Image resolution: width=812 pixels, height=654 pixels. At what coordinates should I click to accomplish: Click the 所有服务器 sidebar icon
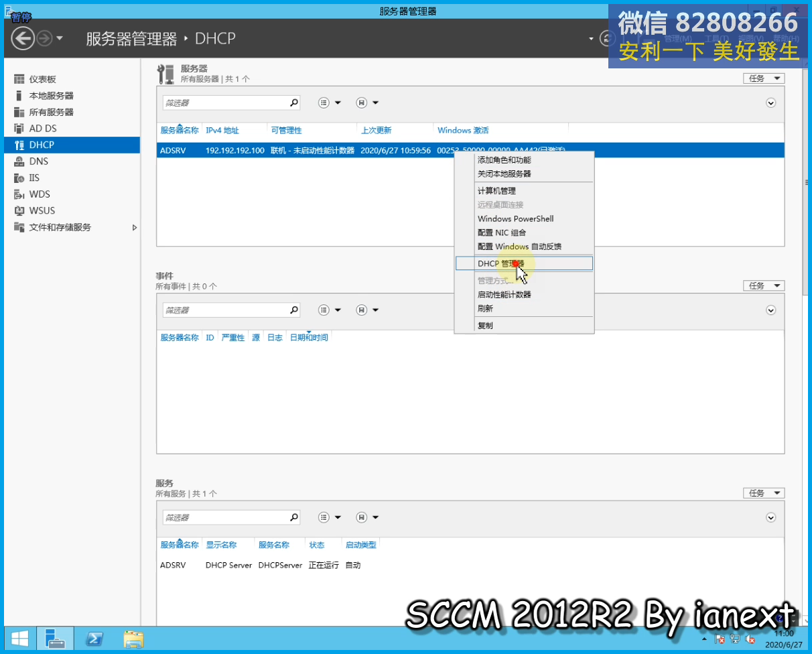pyautogui.click(x=19, y=112)
